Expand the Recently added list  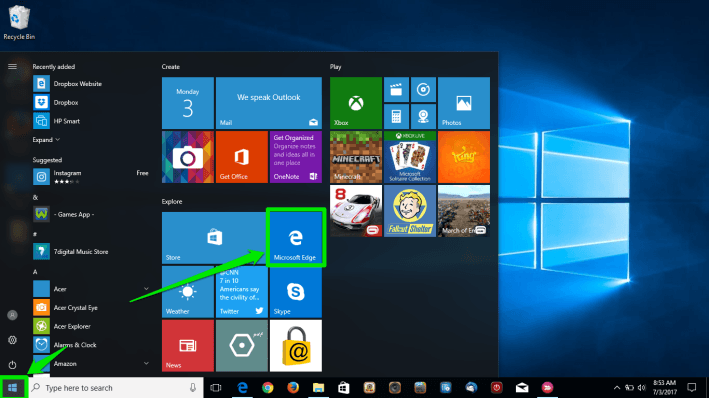[46, 140]
